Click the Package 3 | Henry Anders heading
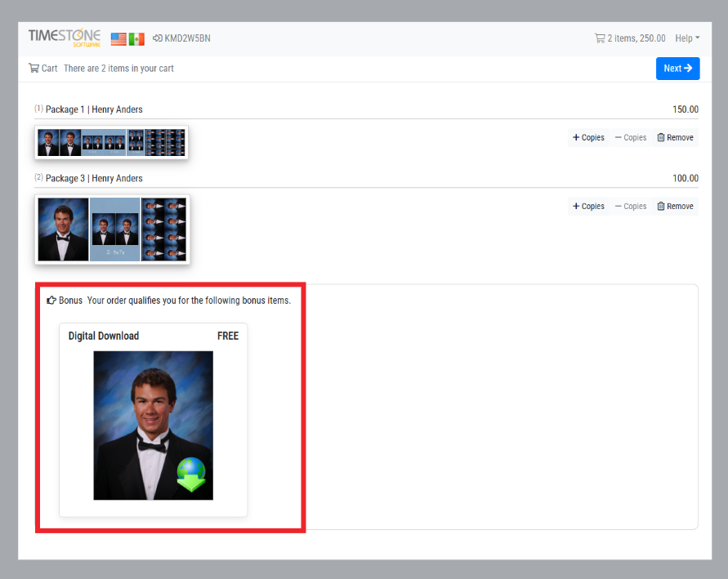This screenshot has height=579, width=728. click(94, 178)
